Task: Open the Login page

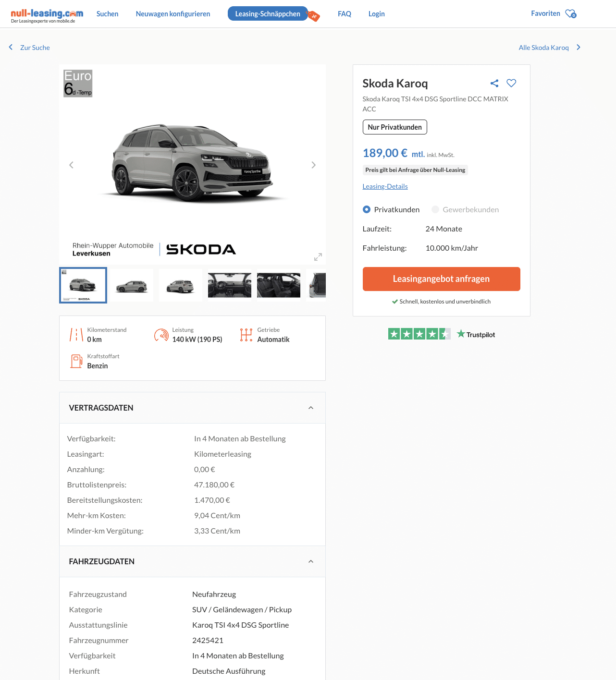Action: tap(377, 14)
